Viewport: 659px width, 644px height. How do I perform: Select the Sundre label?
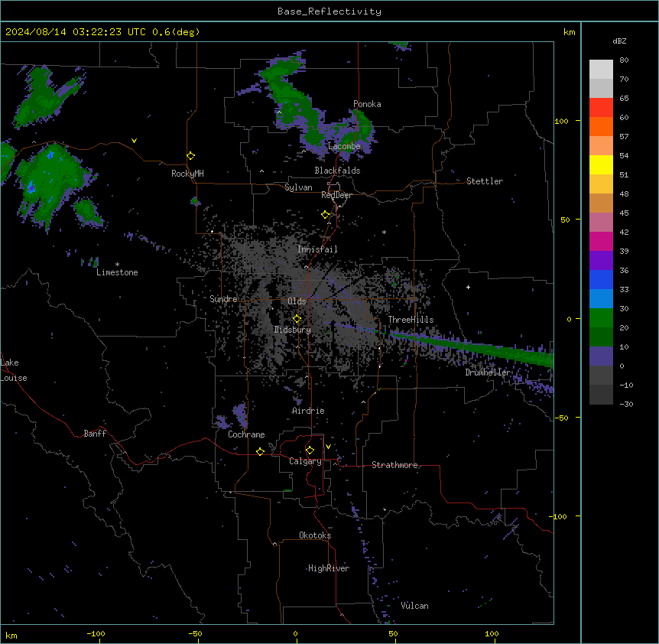point(223,299)
